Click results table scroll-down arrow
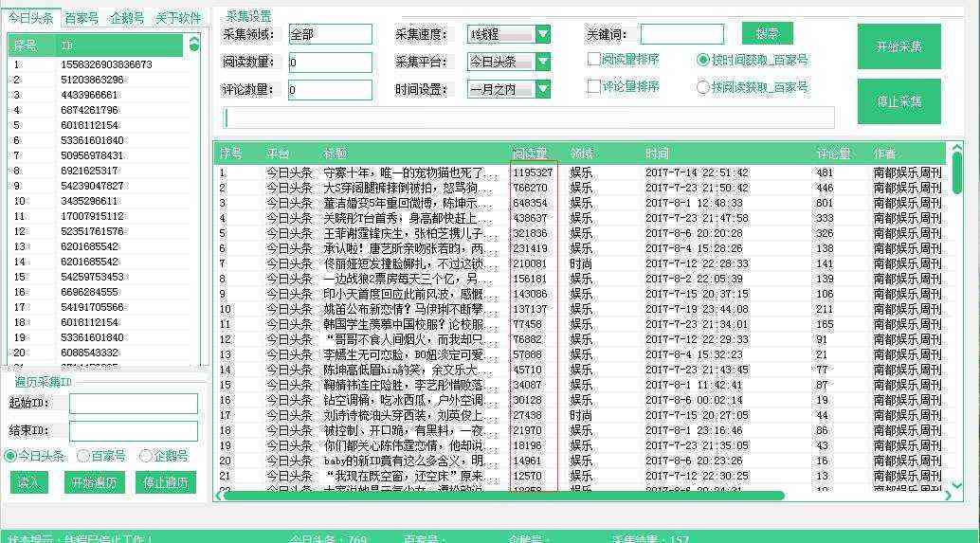Viewport: 980px width, 543px height. [x=957, y=485]
